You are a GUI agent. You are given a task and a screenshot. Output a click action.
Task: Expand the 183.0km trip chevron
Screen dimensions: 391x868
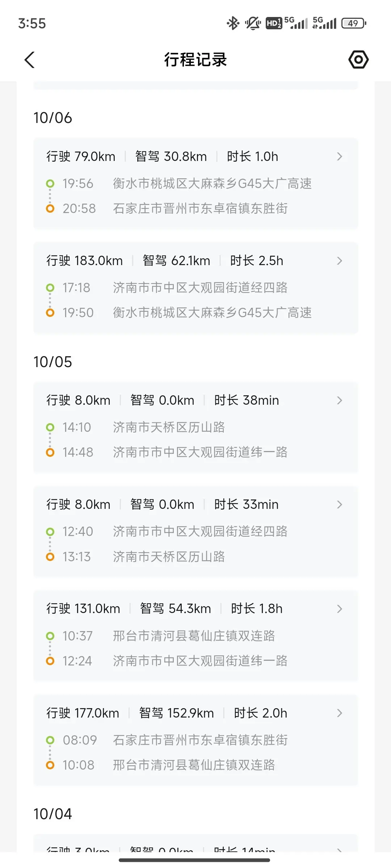pos(339,261)
